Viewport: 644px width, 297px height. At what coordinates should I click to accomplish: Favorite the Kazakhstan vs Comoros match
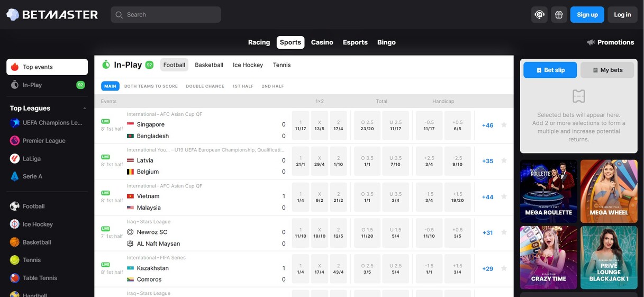(x=504, y=268)
